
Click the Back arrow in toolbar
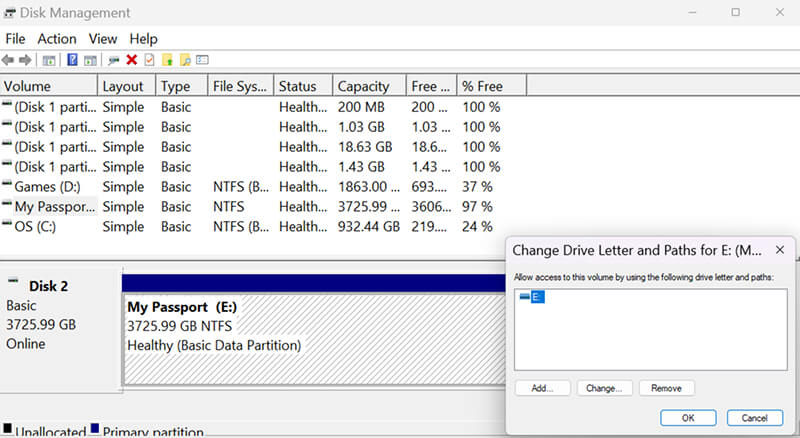click(8, 60)
